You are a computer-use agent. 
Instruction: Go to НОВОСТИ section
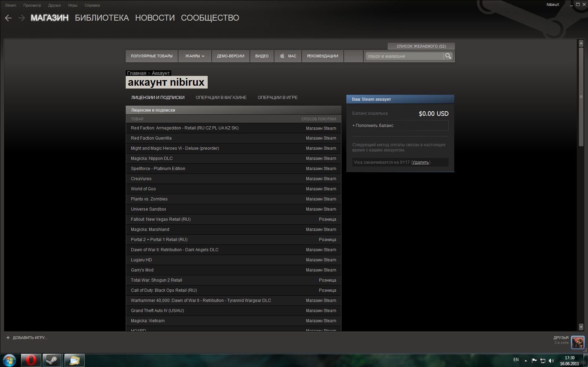(x=155, y=18)
